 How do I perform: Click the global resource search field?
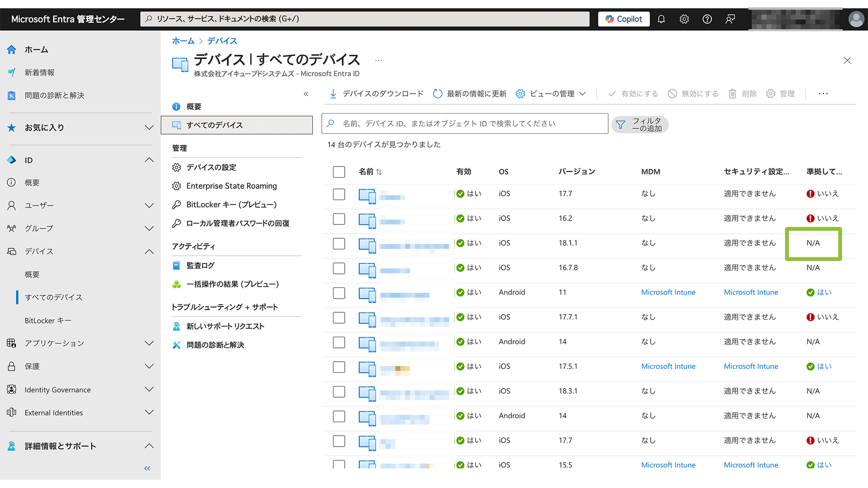tap(365, 19)
